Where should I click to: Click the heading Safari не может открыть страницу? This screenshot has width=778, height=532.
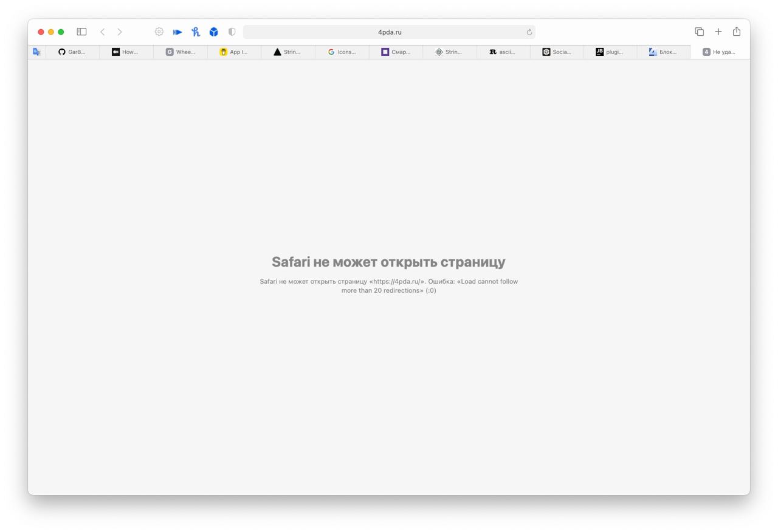(388, 262)
